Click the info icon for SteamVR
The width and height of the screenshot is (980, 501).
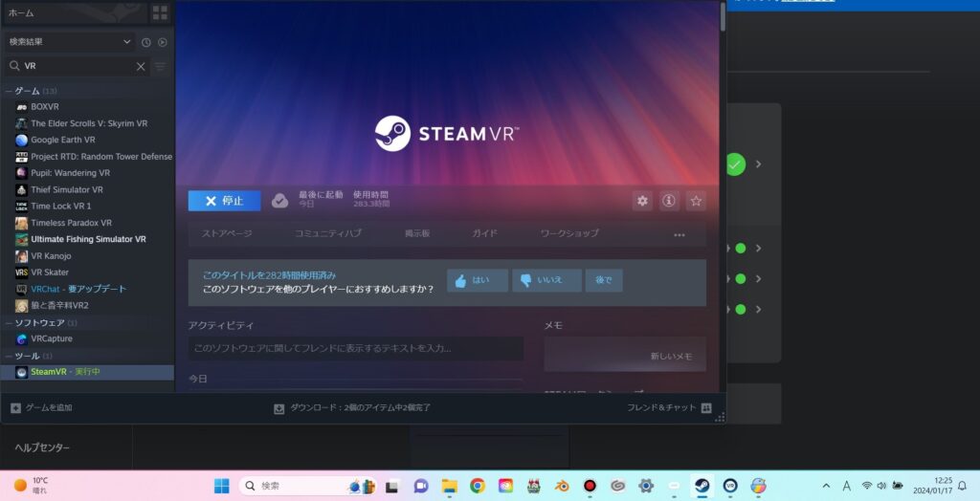(669, 201)
